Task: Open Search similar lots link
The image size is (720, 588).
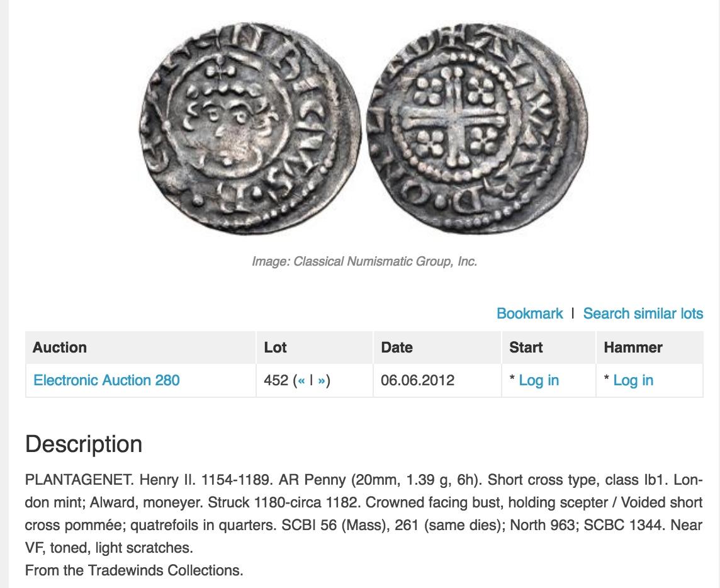Action: pos(643,314)
